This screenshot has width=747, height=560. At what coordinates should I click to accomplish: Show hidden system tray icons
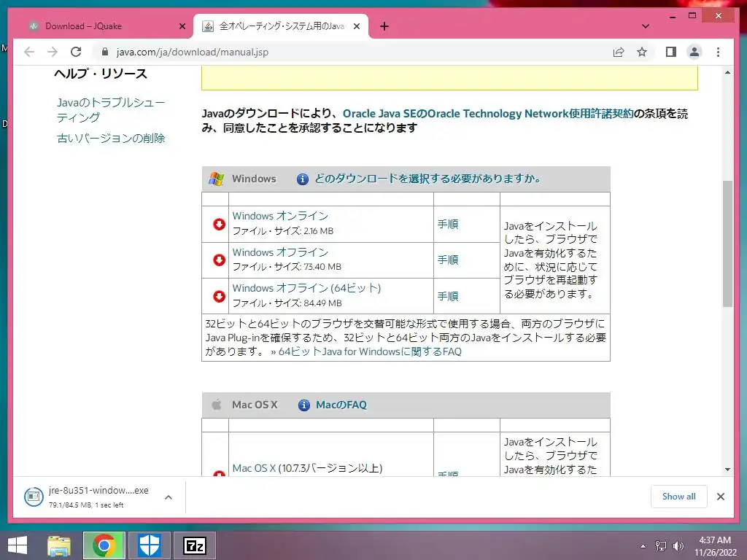[643, 546]
